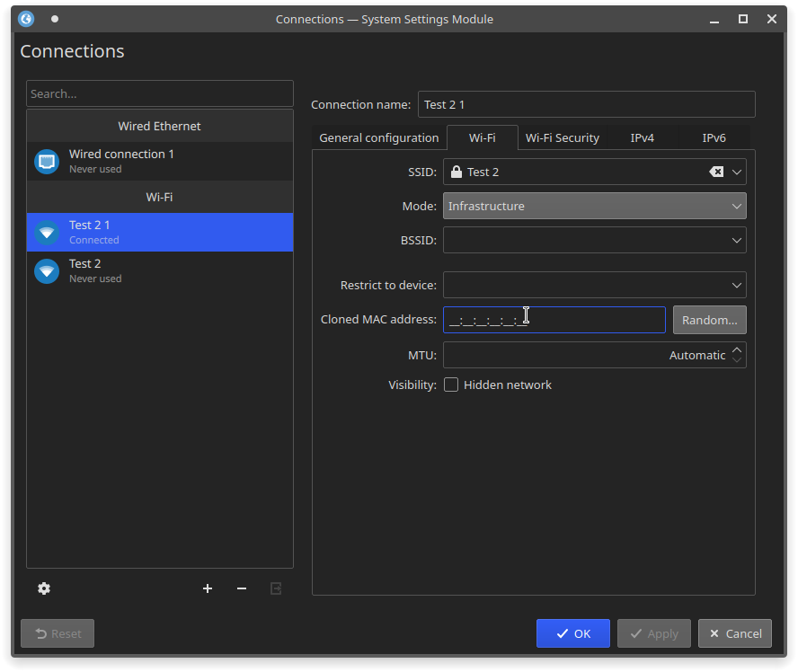798x672 pixels.
Task: Open the SSID dropdown arrow
Action: coord(737,172)
